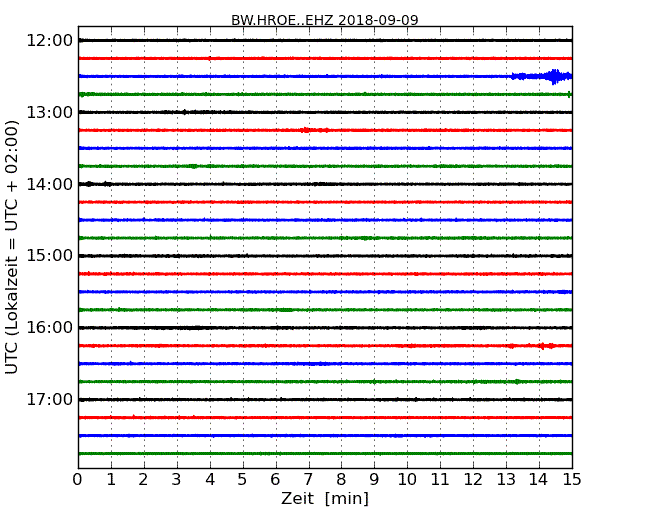Click the plot title BW.HROE..EHZ 2018-09-09

pos(325,20)
